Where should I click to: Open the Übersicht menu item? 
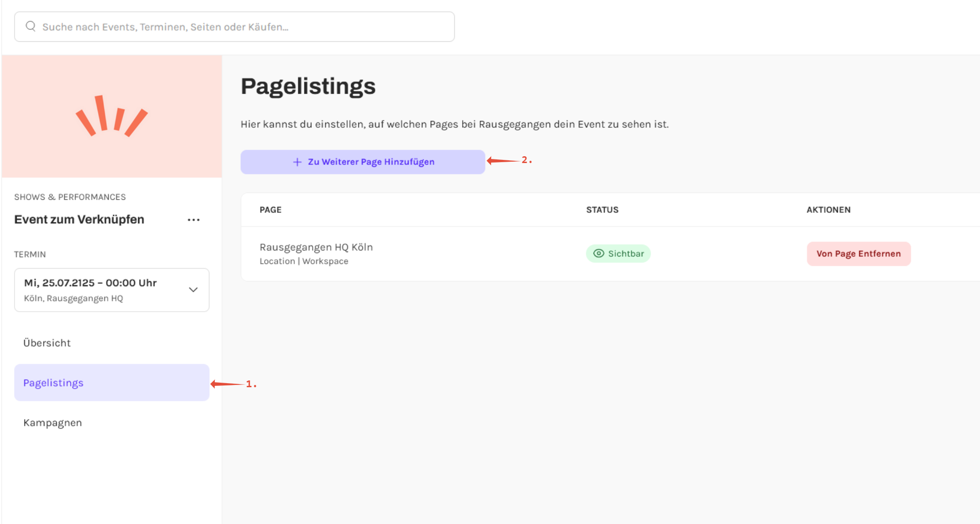(x=47, y=343)
